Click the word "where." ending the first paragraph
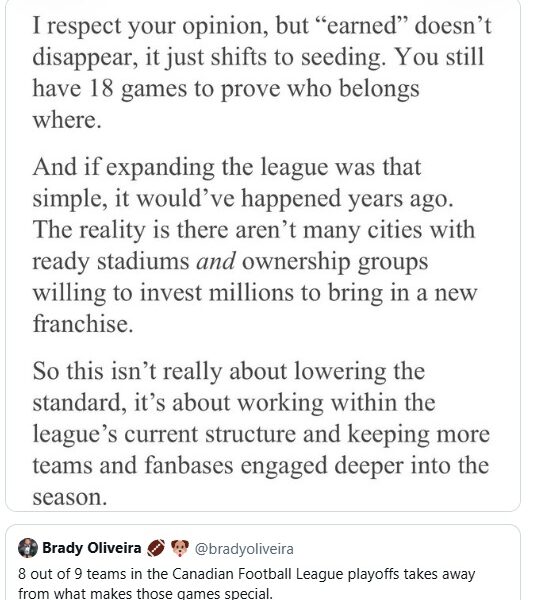 (x=67, y=120)
